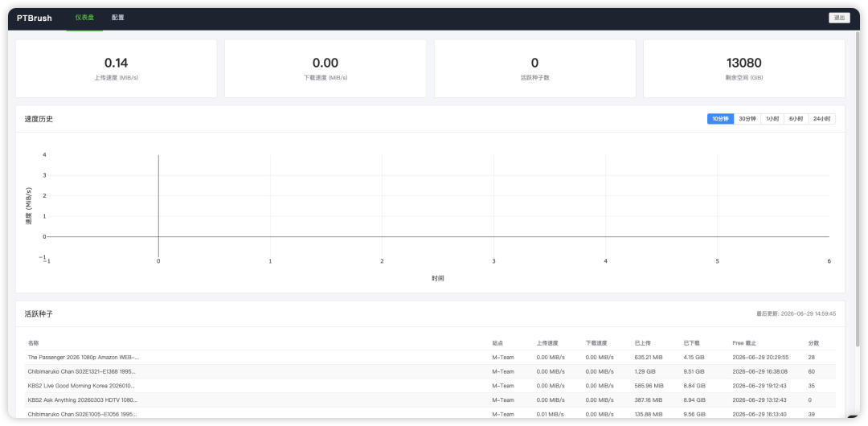Click the 上传速度 column header in table
The height and width of the screenshot is (426, 868).
[x=547, y=343]
